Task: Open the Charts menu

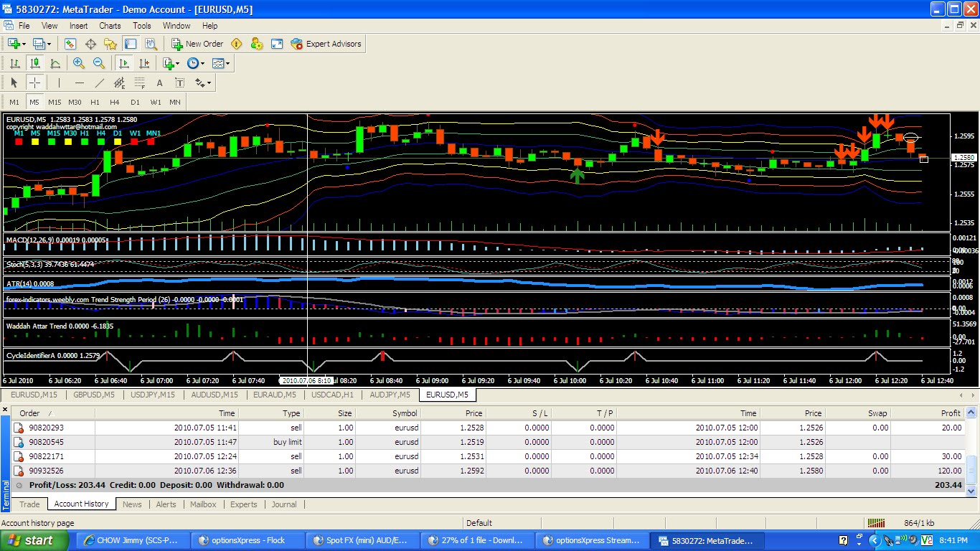Action: tap(110, 26)
